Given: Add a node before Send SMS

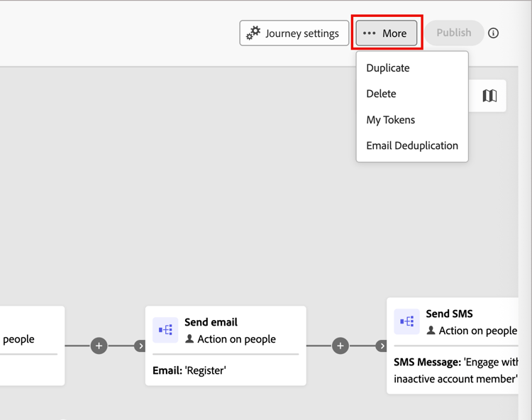Looking at the screenshot, I should [340, 346].
